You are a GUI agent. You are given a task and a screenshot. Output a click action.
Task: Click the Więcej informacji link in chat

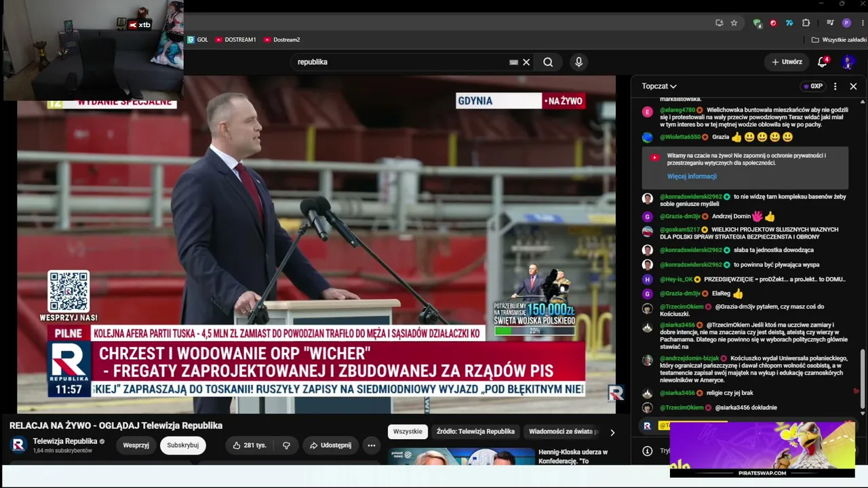[692, 176]
